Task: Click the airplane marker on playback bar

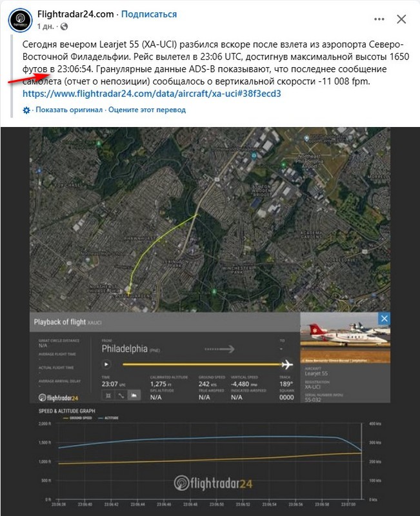Action: tap(287, 364)
